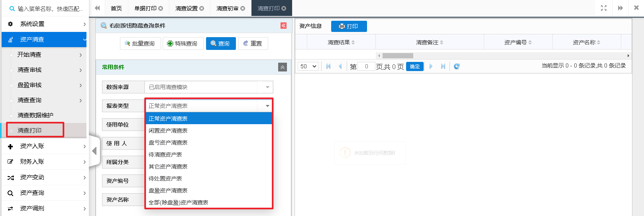Click the page number input field
The width and height of the screenshot is (644, 216).
[x=366, y=66]
